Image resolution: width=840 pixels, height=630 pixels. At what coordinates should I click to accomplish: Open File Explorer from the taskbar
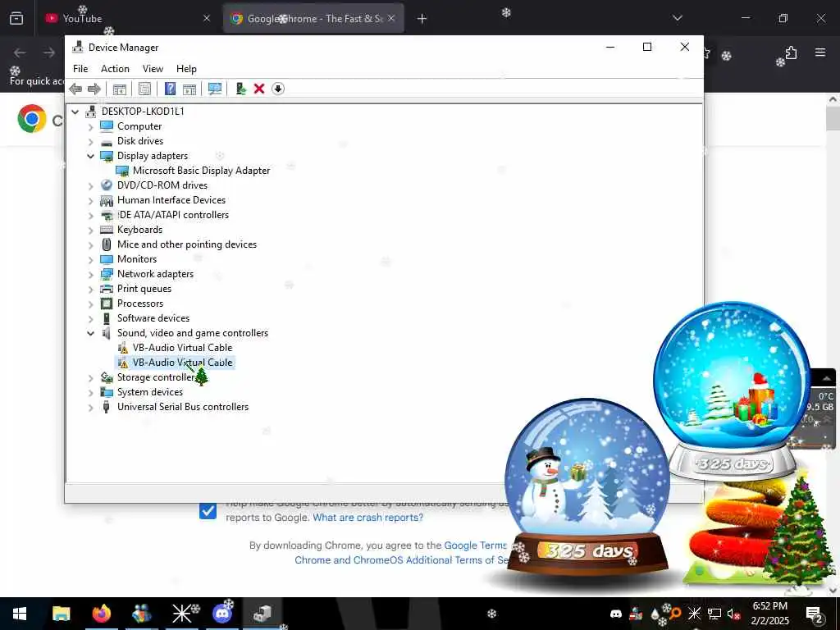click(x=61, y=614)
